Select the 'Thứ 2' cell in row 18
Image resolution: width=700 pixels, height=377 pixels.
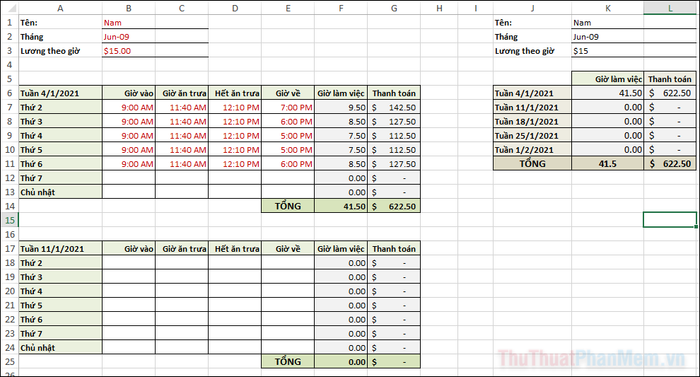pos(60,263)
